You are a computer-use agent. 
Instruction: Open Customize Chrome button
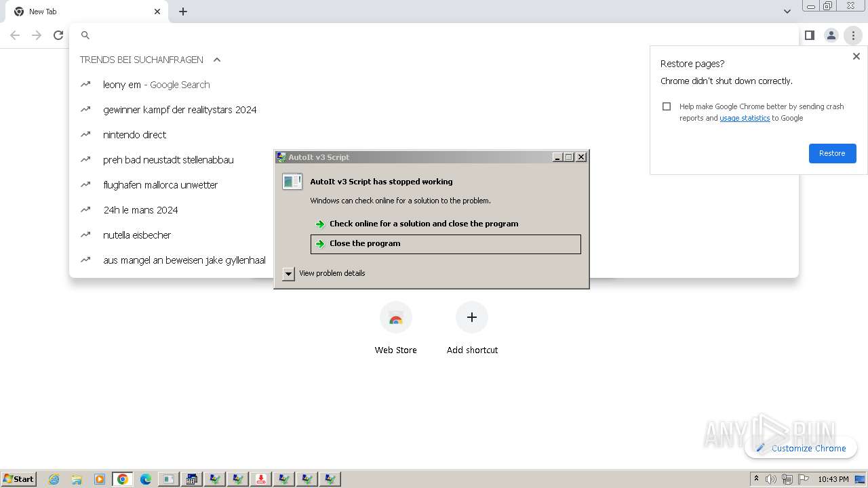[801, 448]
